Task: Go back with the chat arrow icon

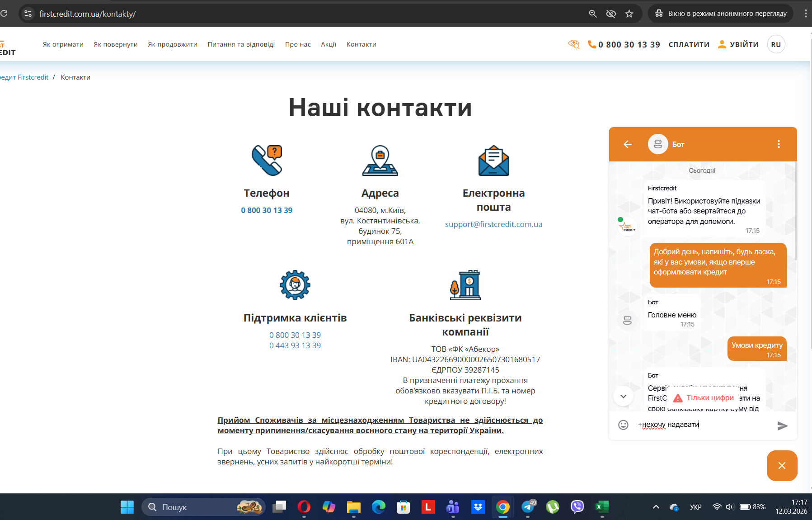Action: pyautogui.click(x=628, y=144)
